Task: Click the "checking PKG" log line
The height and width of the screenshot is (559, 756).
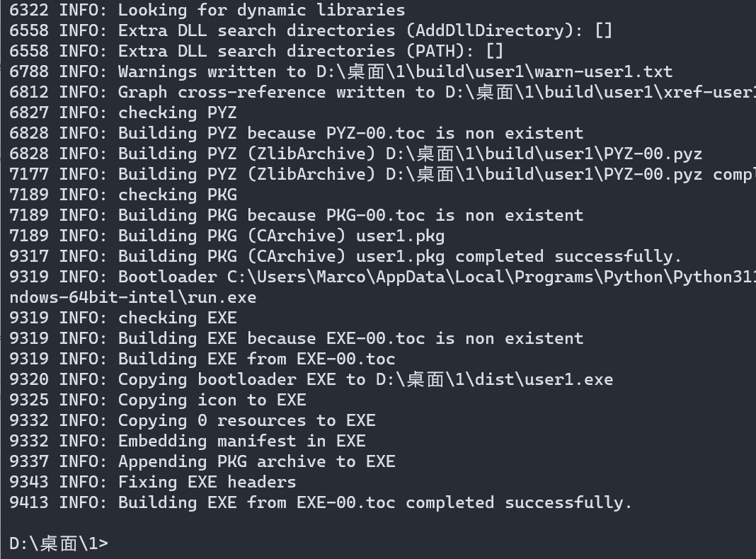Action: coord(177,195)
